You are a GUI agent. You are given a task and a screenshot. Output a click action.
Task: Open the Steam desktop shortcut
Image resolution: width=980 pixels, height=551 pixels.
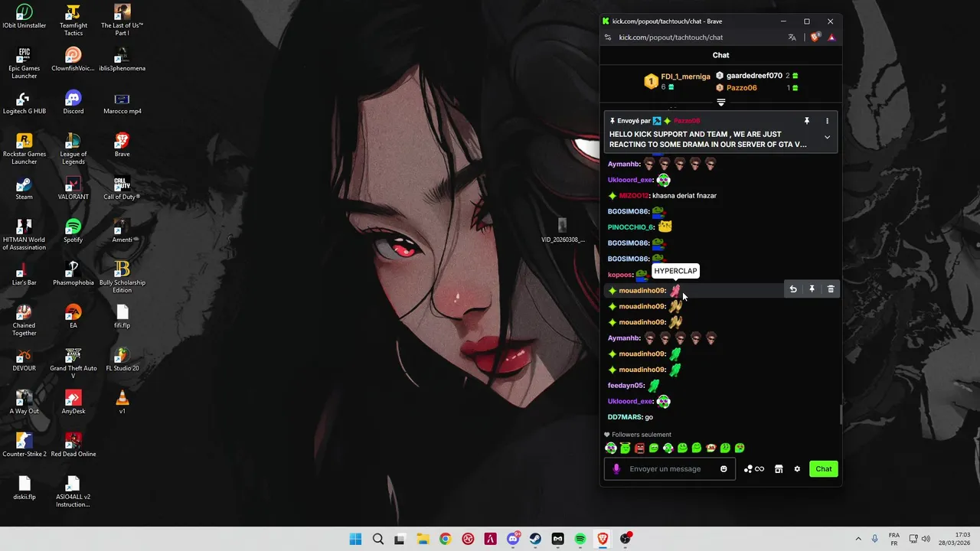pyautogui.click(x=24, y=188)
